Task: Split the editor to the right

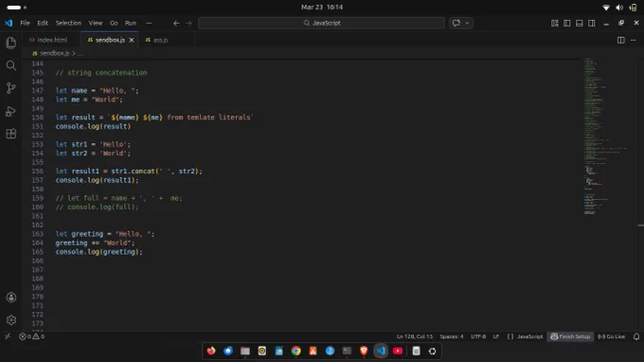Action: pos(620,40)
